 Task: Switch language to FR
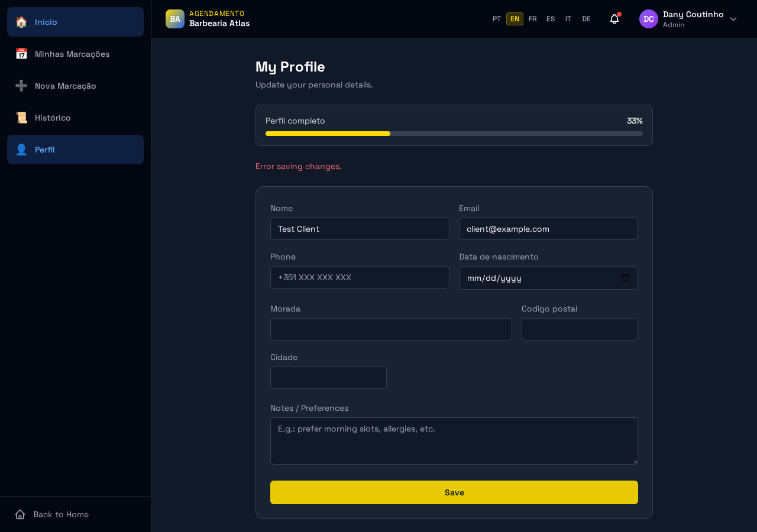tap(533, 19)
